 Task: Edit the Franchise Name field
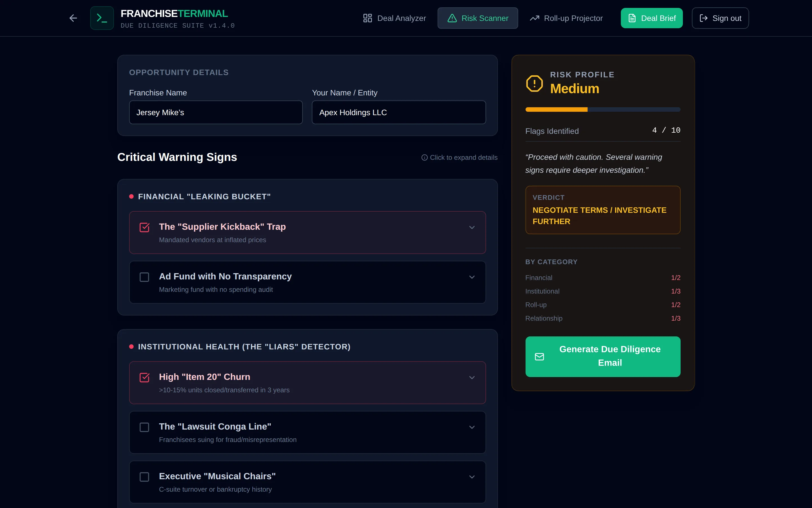[x=216, y=113]
